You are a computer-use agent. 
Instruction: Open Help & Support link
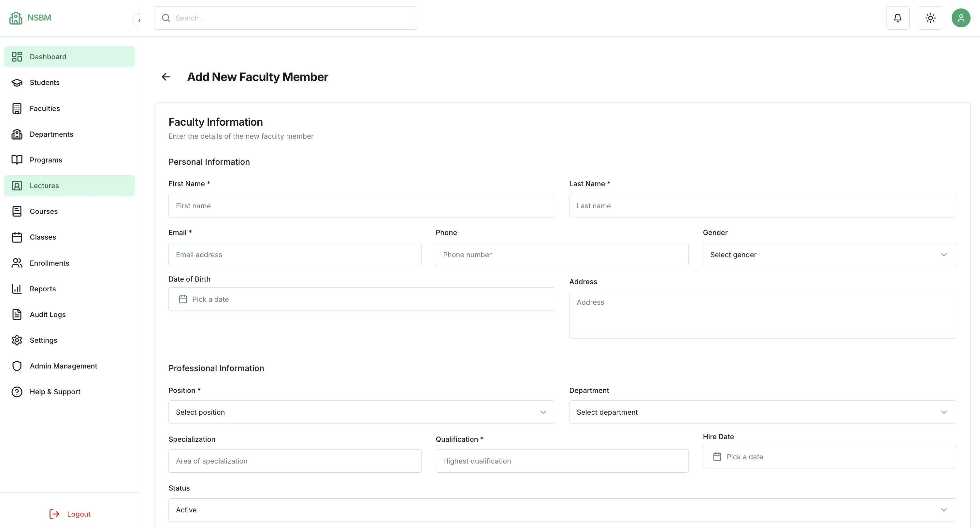(x=55, y=392)
